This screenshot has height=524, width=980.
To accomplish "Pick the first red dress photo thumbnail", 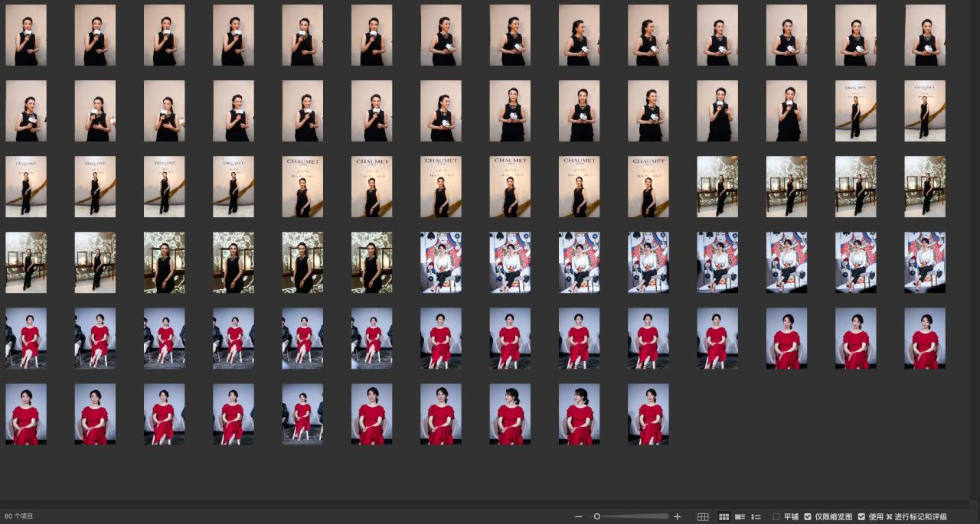I will click(26, 338).
